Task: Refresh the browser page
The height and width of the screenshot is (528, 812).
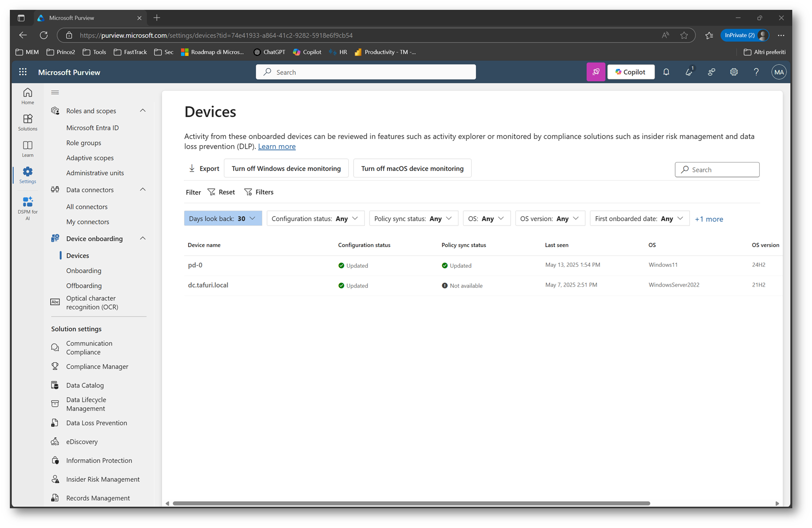Action: (x=44, y=35)
